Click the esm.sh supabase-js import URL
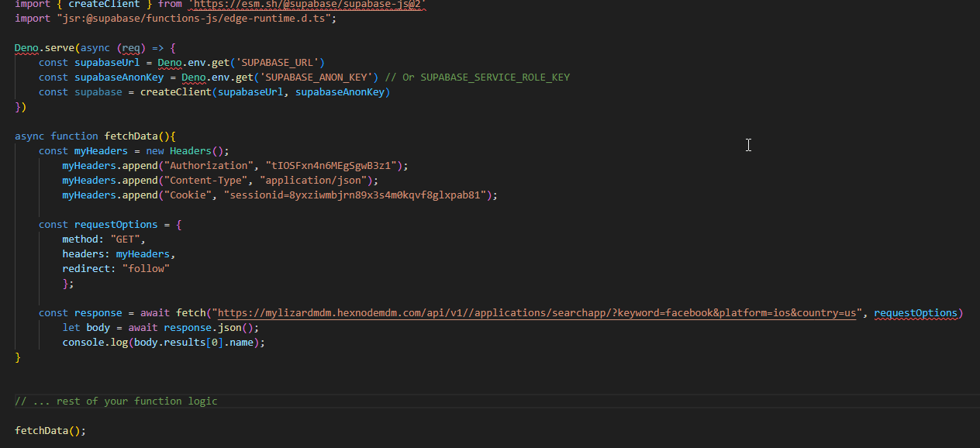 click(x=307, y=4)
